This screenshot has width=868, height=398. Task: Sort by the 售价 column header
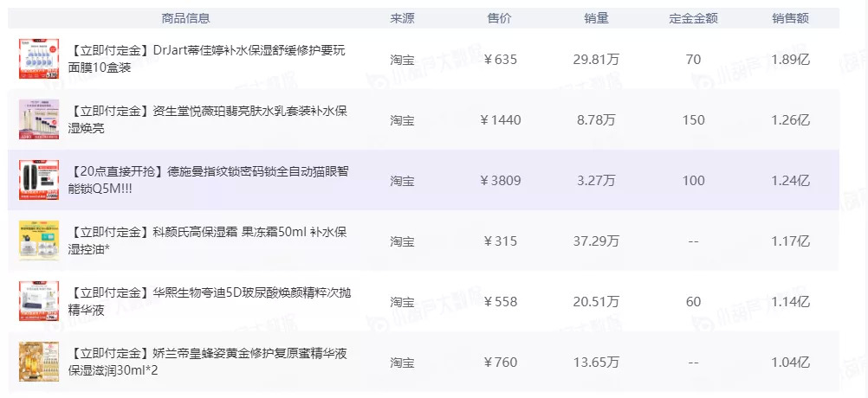(500, 18)
